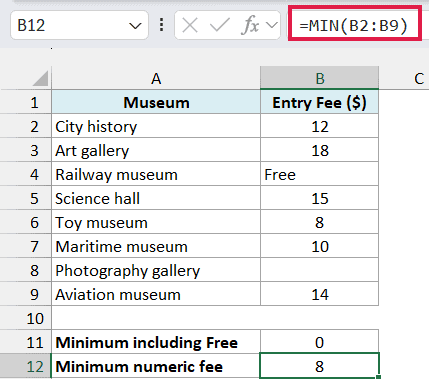Select column A header
Viewport: 429px width, 379px height.
pos(156,79)
